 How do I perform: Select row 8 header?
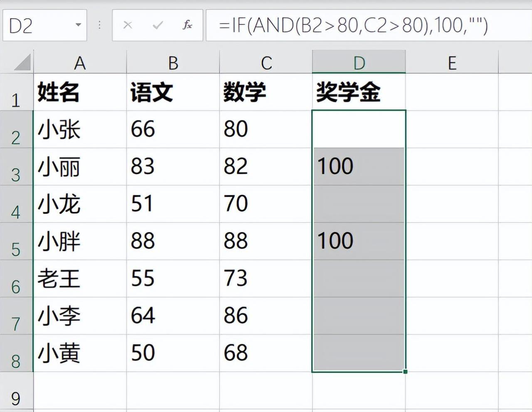point(16,353)
